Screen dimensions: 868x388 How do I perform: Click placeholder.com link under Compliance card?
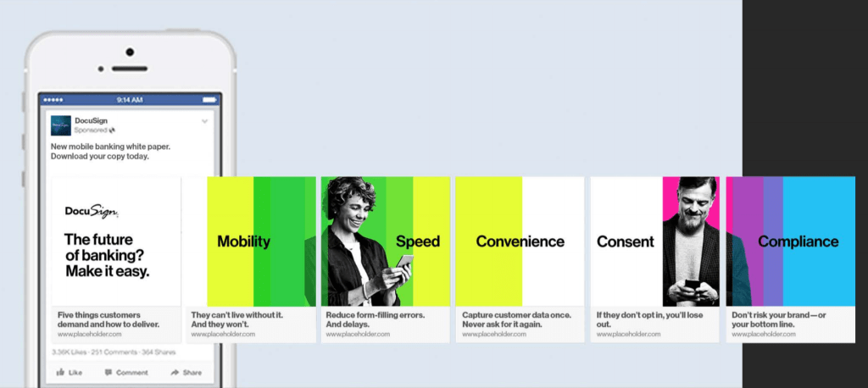[764, 335]
